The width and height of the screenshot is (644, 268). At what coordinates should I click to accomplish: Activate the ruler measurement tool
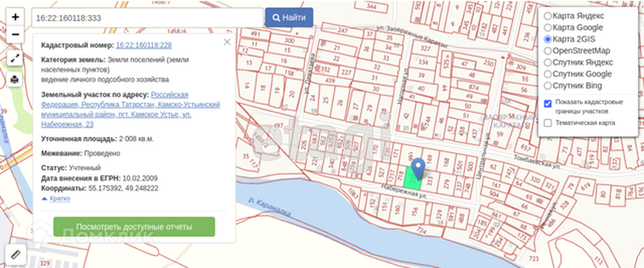[x=16, y=255]
